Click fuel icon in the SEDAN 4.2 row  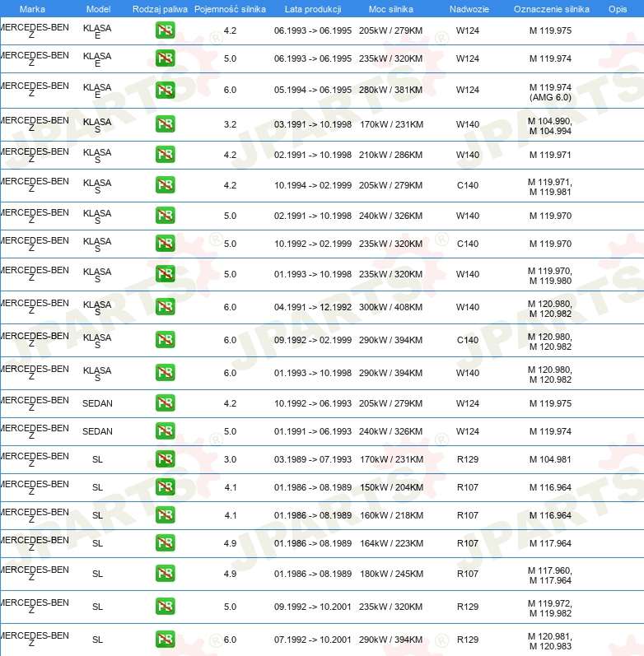(165, 403)
